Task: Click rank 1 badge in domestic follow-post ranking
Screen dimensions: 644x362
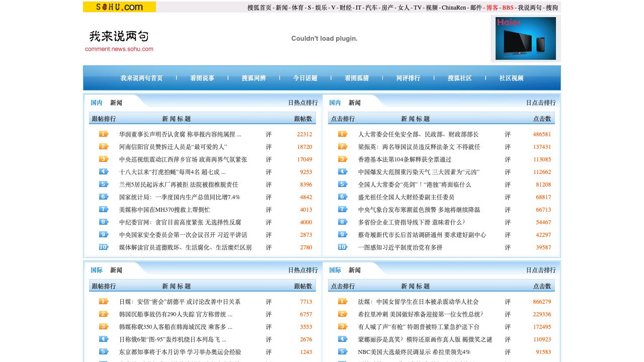Action: [x=104, y=134]
